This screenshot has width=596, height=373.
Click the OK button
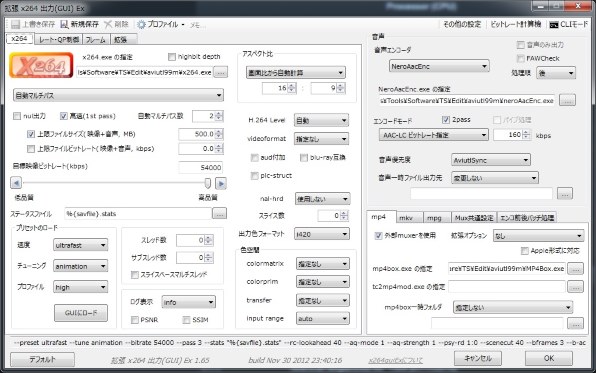point(548,358)
